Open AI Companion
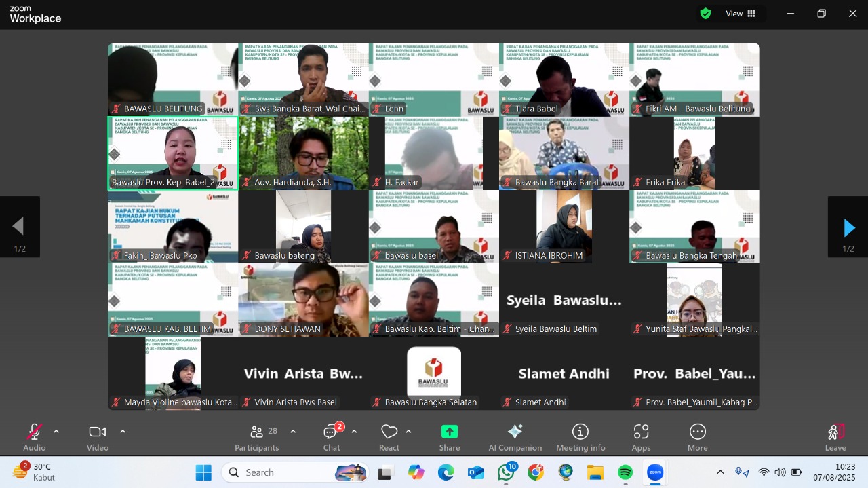Screen dimensions: 868x488 tap(515, 437)
